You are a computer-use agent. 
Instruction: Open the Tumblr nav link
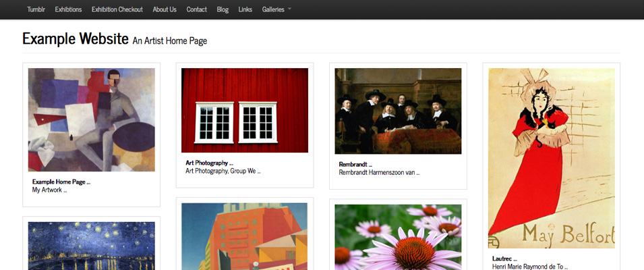click(36, 9)
